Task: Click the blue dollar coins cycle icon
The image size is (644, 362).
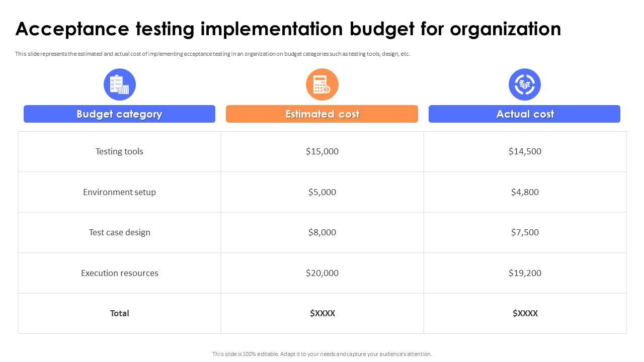Action: 524,84
